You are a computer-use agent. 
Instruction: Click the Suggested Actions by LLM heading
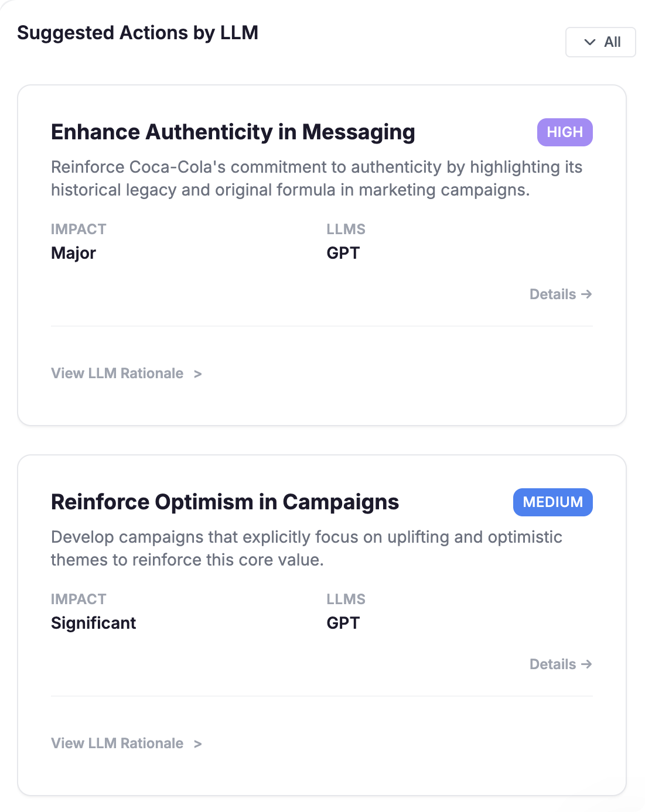[138, 33]
